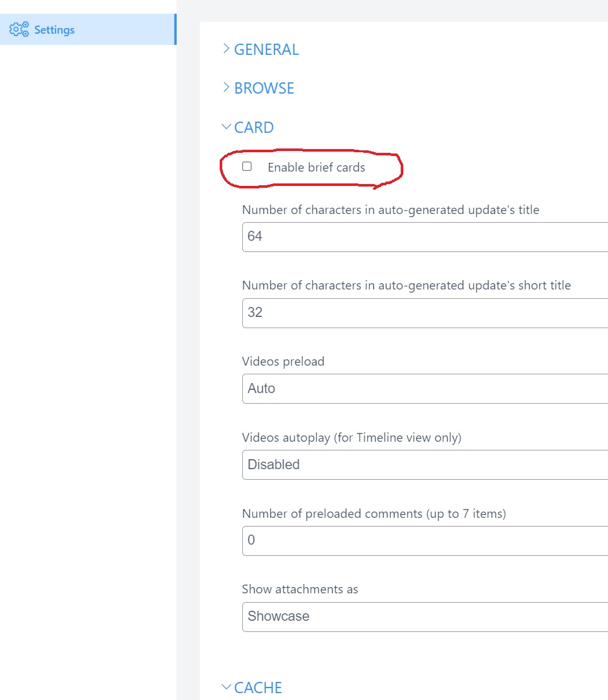
Task: Click the CARD section heading
Action: tap(254, 127)
